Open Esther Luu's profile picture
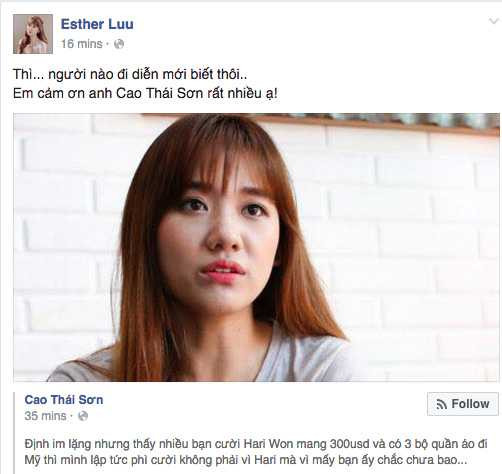Screen dimensions: 502x474 (33, 34)
